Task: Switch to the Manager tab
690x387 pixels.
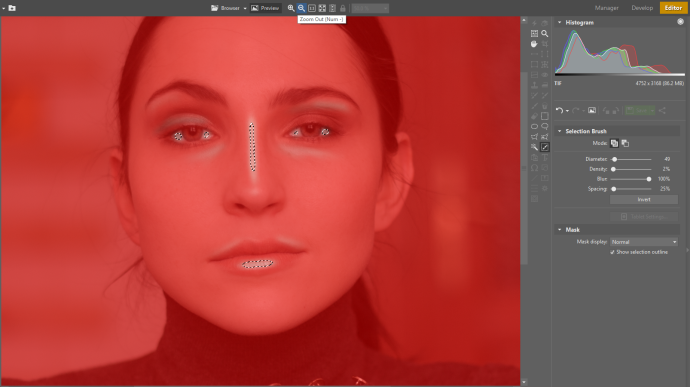Action: [x=606, y=8]
